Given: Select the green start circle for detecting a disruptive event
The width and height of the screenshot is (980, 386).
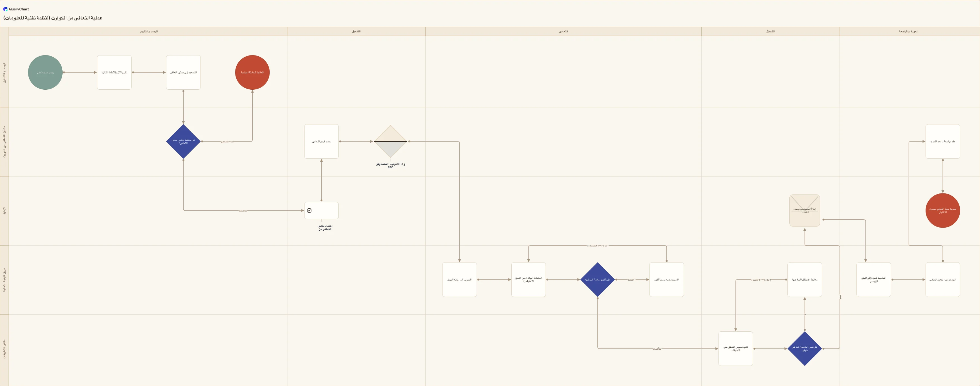Looking at the screenshot, I should tap(45, 72).
